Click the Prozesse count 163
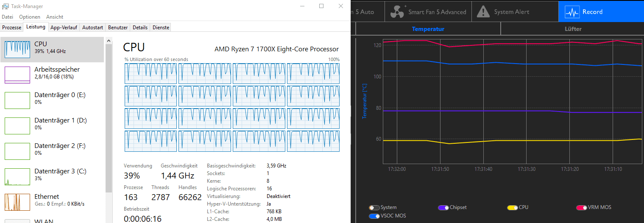The height and width of the screenshot is (223, 644). pos(131,197)
